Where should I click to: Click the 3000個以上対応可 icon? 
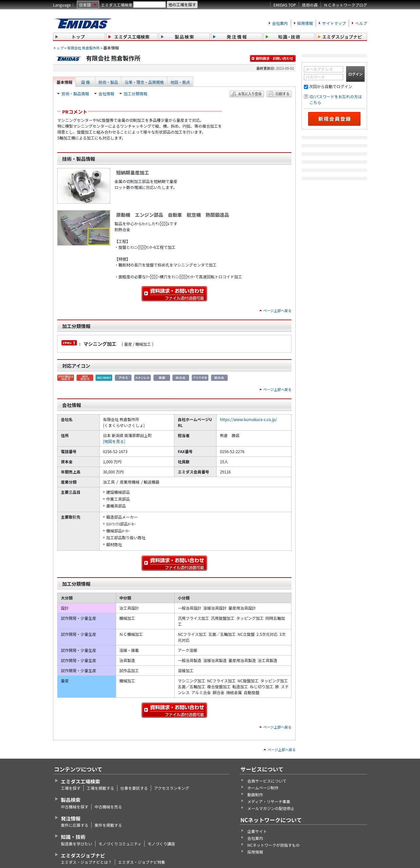tap(66, 378)
